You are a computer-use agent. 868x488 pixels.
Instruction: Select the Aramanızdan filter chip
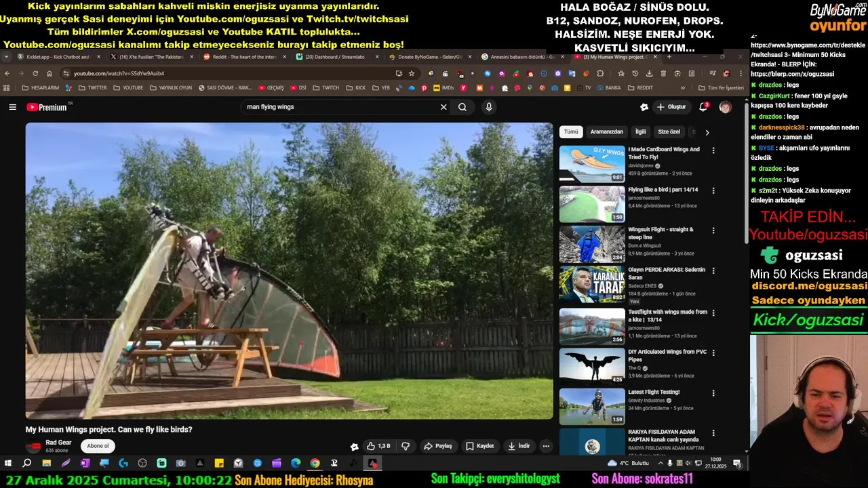click(607, 132)
